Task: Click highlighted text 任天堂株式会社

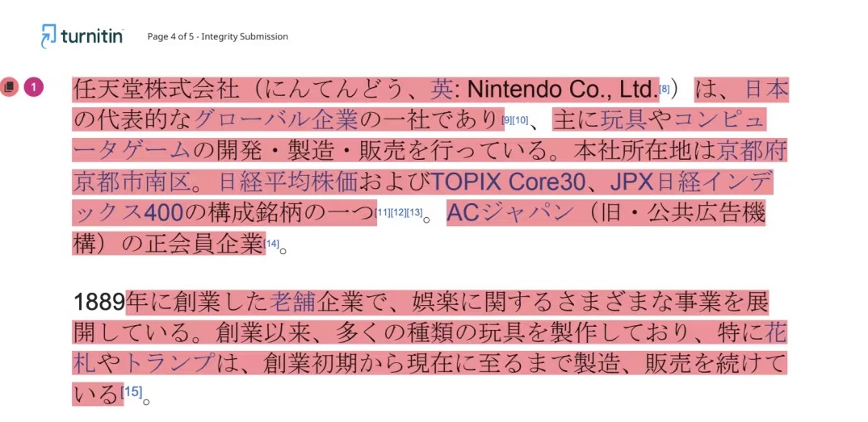Action: (x=156, y=89)
